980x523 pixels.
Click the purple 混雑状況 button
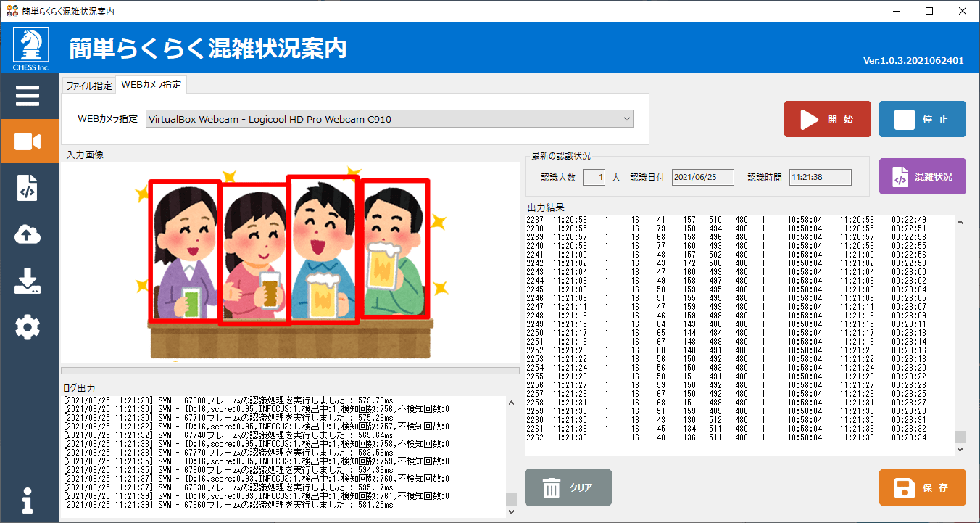click(x=922, y=176)
